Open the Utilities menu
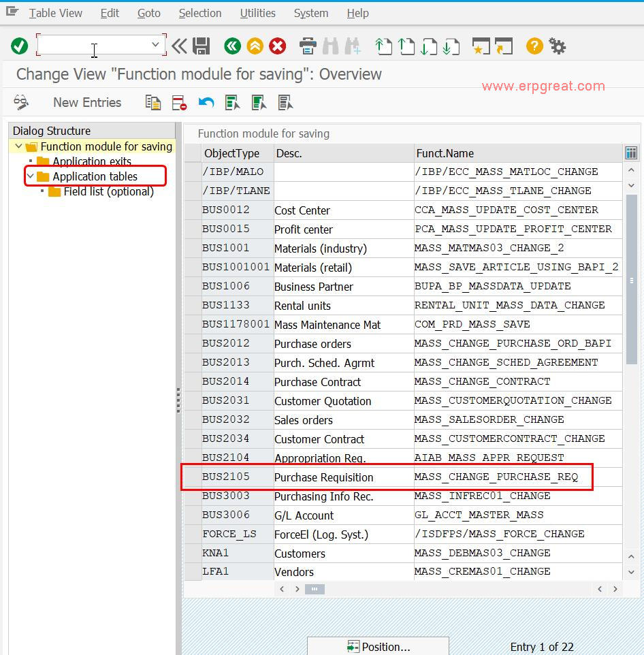This screenshot has height=655, width=644. click(258, 14)
